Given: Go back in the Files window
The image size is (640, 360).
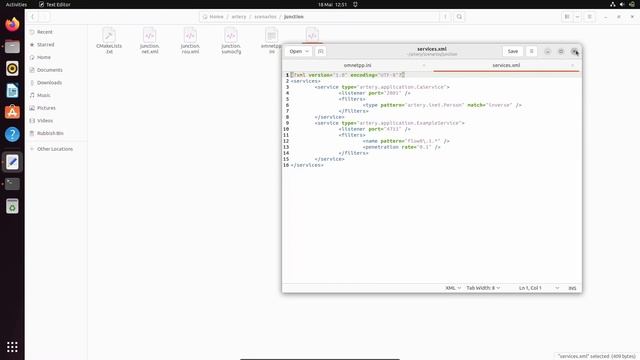Looking at the screenshot, I should 33,17.
